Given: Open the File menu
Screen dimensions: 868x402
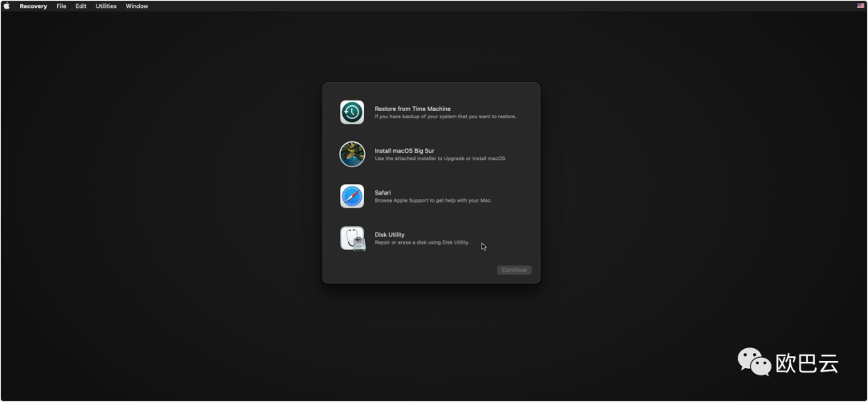Looking at the screenshot, I should point(61,6).
